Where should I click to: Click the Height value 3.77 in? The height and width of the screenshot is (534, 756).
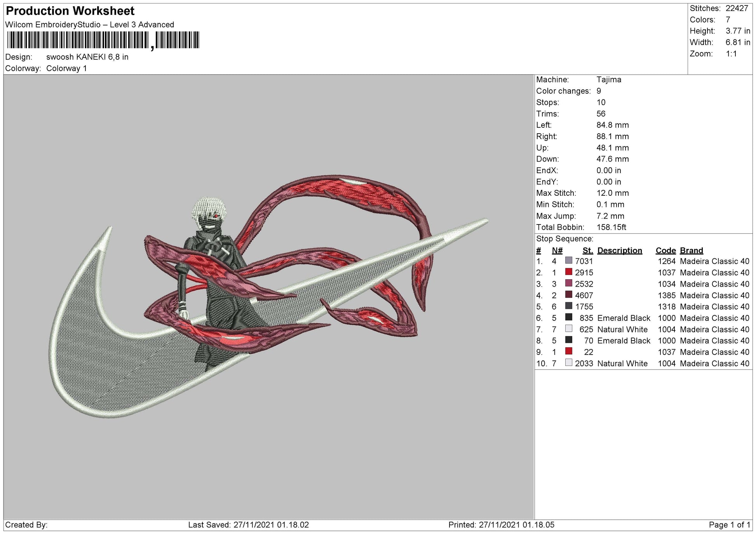point(738,31)
